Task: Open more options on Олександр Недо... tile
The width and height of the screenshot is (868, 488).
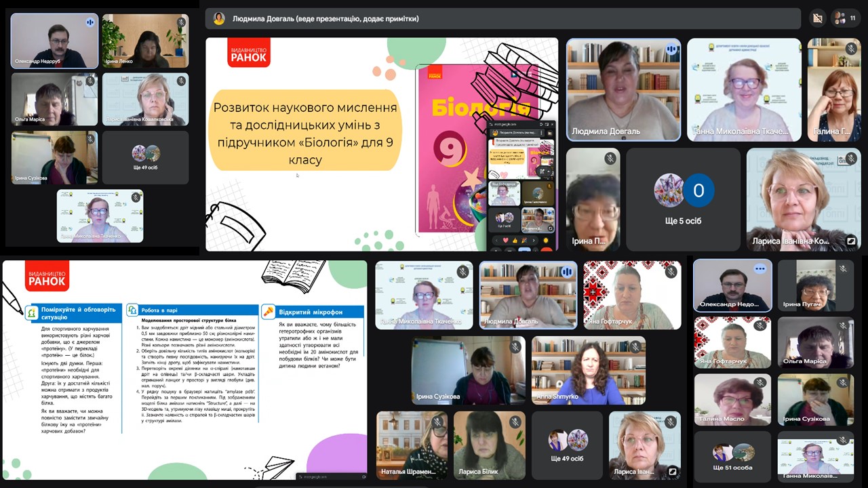Action: [x=759, y=269]
